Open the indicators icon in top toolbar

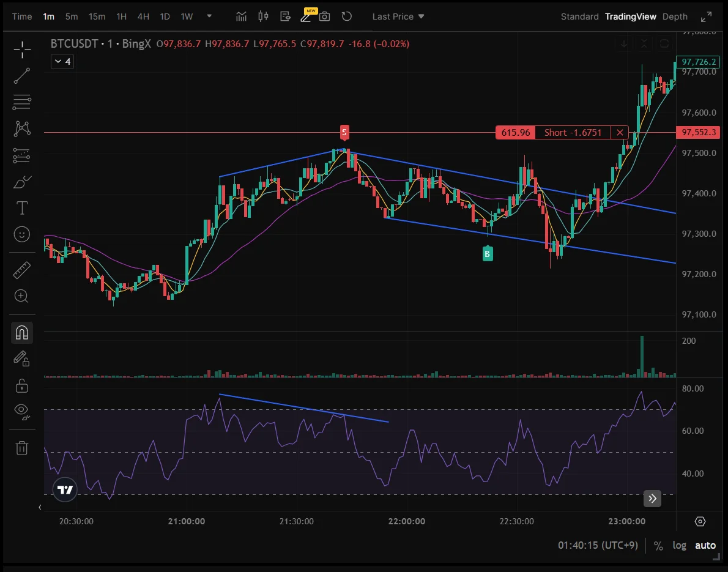point(242,17)
